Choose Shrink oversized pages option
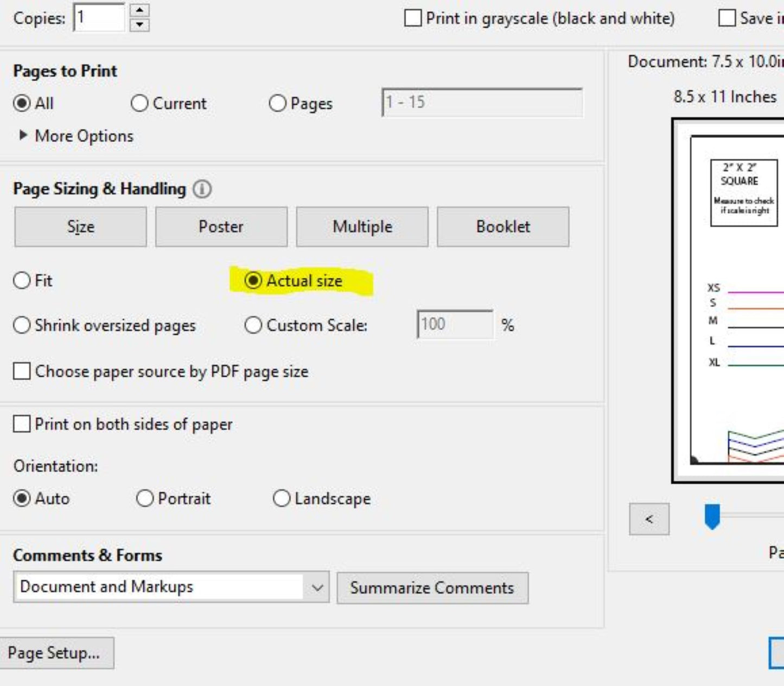The image size is (784, 686). click(22, 325)
